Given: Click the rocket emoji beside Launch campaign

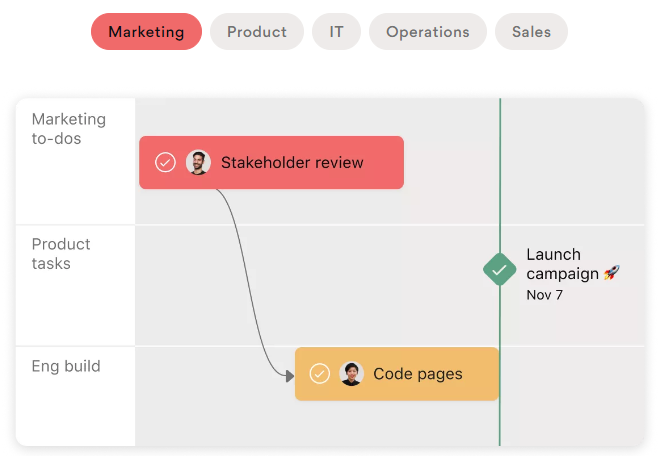Looking at the screenshot, I should click(611, 273).
